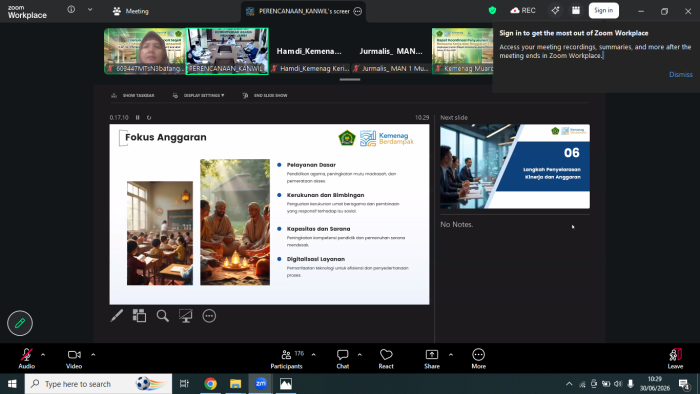Click the AI Companion sparkle icon
The width and height of the screenshot is (700, 394).
555,10
